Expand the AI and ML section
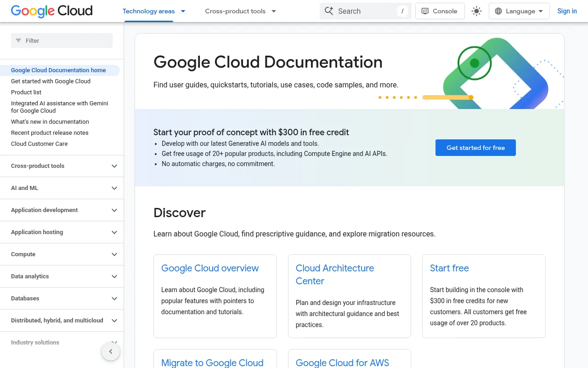The image size is (588, 368). [62, 188]
